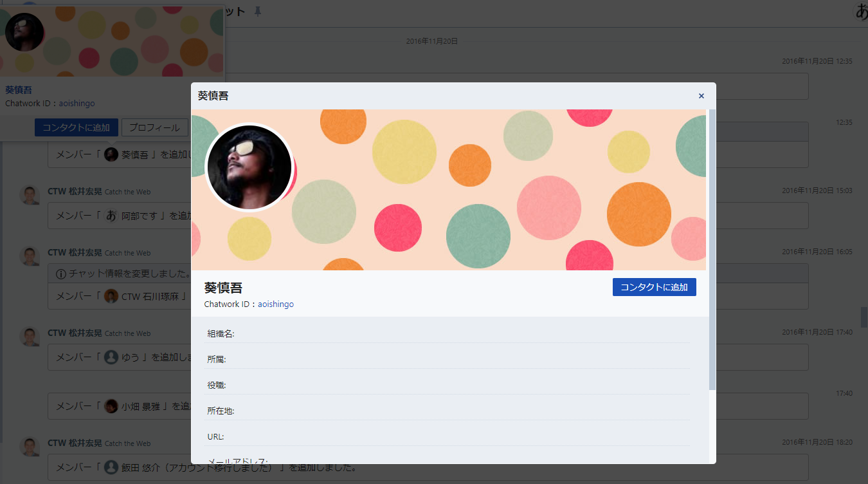Viewport: 868px width, 484px height.
Task: Select the ゆう member avatar icon
Action: pyautogui.click(x=111, y=357)
